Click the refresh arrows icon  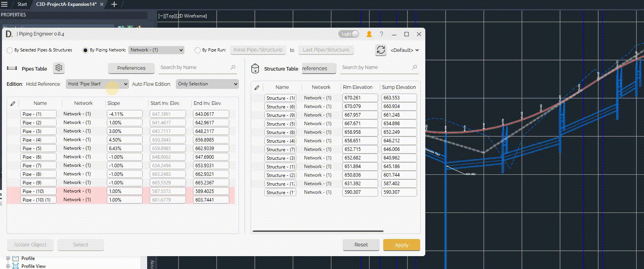(x=380, y=50)
